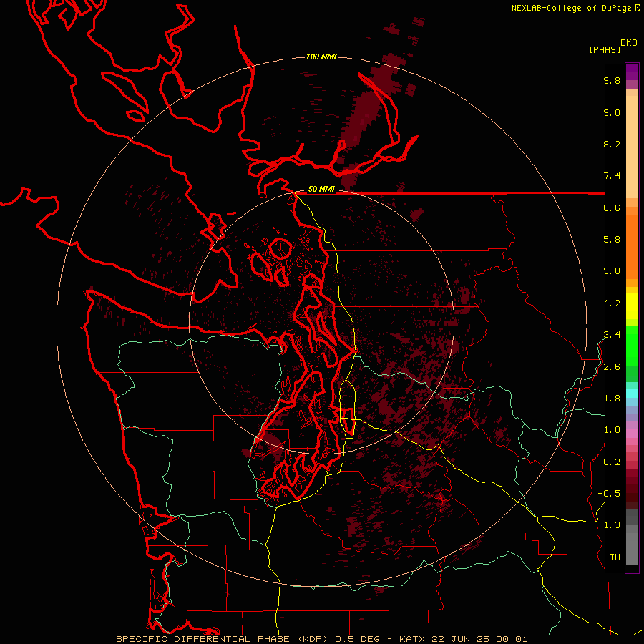Image resolution: width=644 pixels, height=644 pixels.
Task: Click the peach segment of the color bar
Action: [632, 146]
